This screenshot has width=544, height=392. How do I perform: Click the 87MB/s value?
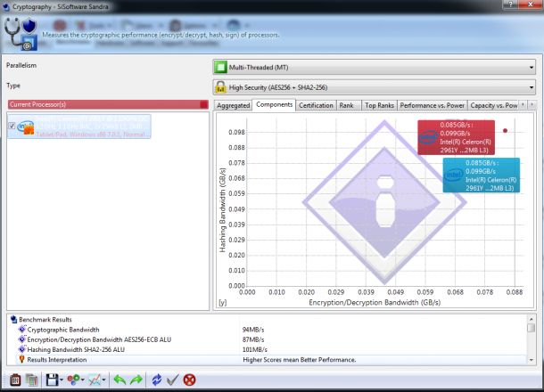(x=253, y=339)
